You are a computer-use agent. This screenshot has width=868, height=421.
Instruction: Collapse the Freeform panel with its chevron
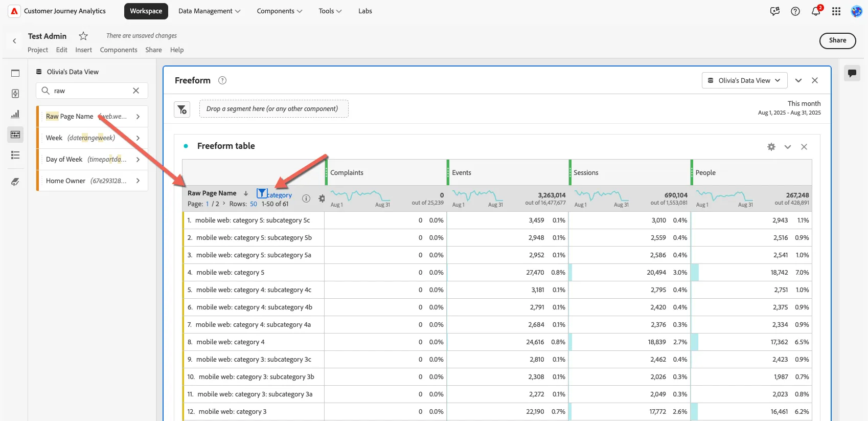point(798,80)
